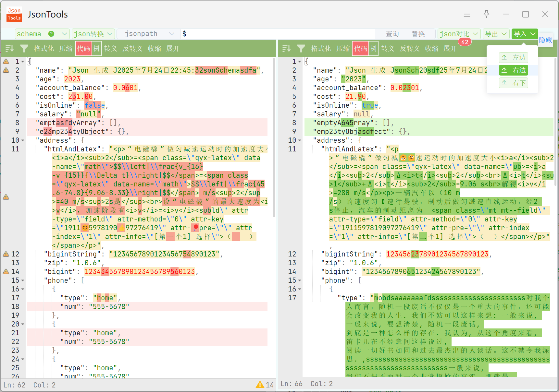Collapse right editor address fold at line 10
Image resolution: width=559 pixels, height=392 pixels.
pos(300,140)
